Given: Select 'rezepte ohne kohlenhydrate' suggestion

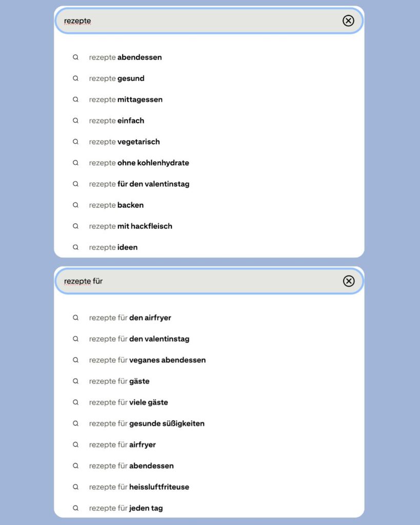Looking at the screenshot, I should coord(139,163).
